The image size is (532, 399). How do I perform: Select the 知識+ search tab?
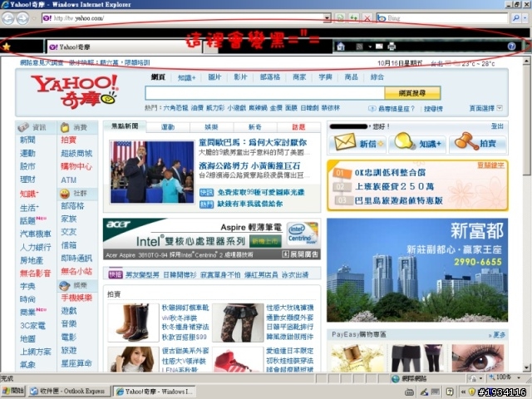186,77
